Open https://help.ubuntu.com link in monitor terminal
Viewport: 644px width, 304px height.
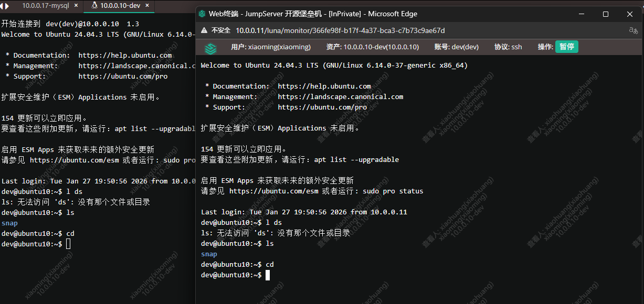coord(324,86)
